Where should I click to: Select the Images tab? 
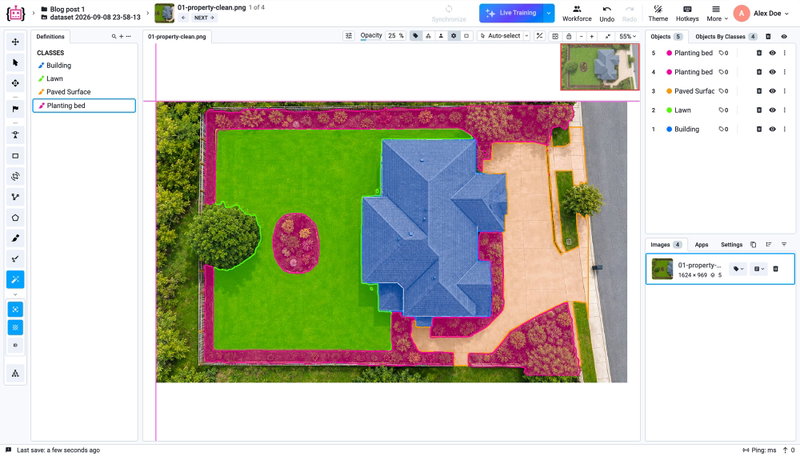click(666, 245)
